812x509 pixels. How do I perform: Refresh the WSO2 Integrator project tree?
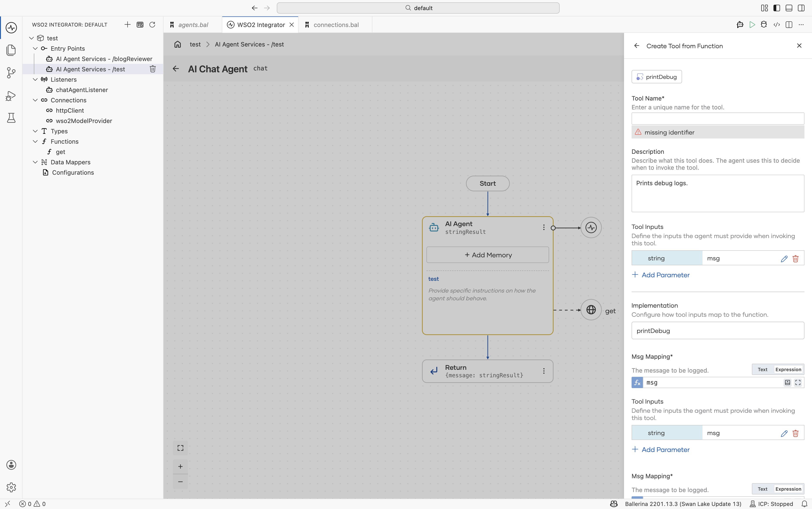pyautogui.click(x=152, y=25)
